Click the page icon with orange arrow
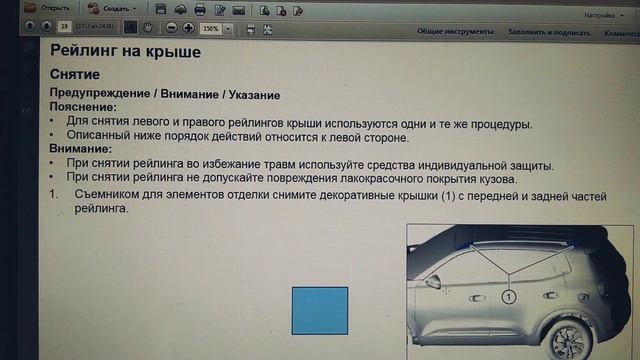Screen dimensions: 640x360 pos(298,11)
